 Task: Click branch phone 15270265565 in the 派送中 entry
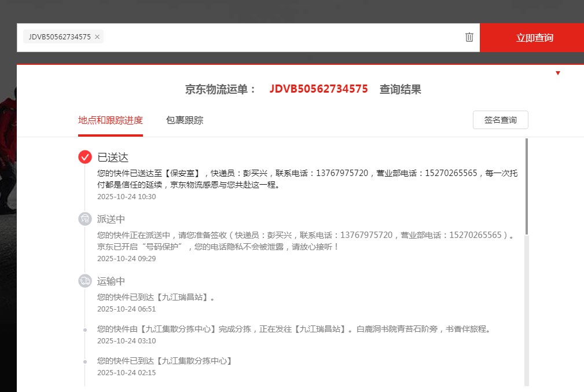point(477,235)
